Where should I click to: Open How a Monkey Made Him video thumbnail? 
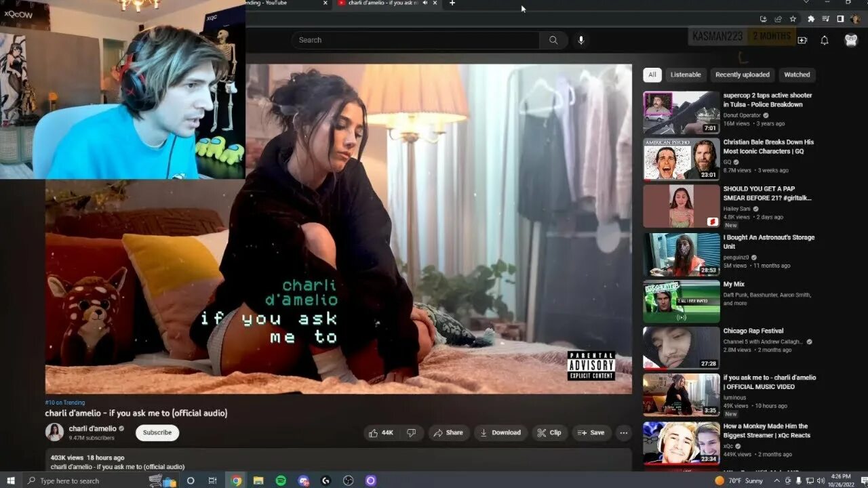point(682,443)
